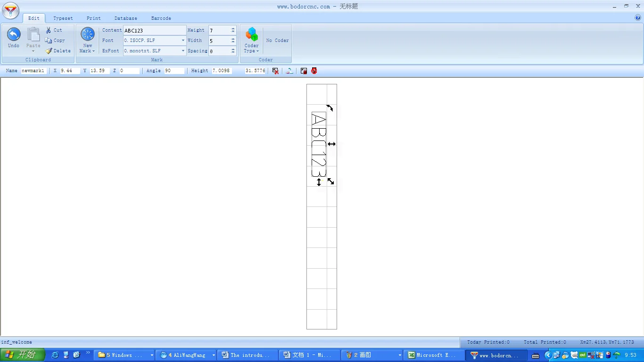644x362 pixels.
Task: Click the Y coordinate field
Action: pyautogui.click(x=99, y=71)
